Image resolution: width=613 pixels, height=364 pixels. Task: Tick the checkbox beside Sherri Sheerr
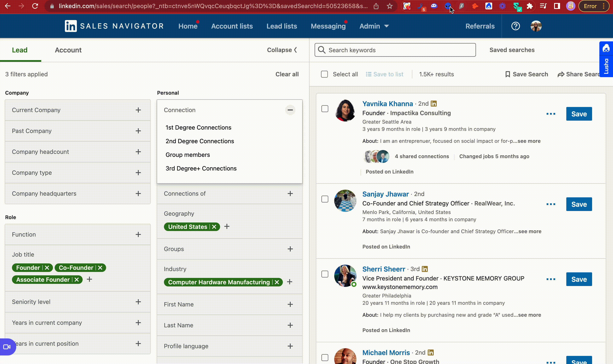325,274
